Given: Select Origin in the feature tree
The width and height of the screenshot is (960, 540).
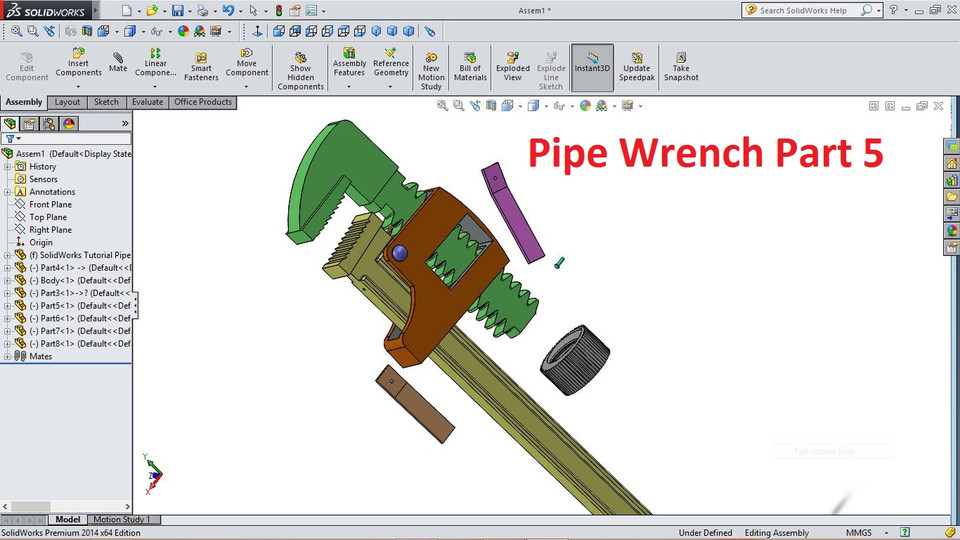Looking at the screenshot, I should pos(41,242).
